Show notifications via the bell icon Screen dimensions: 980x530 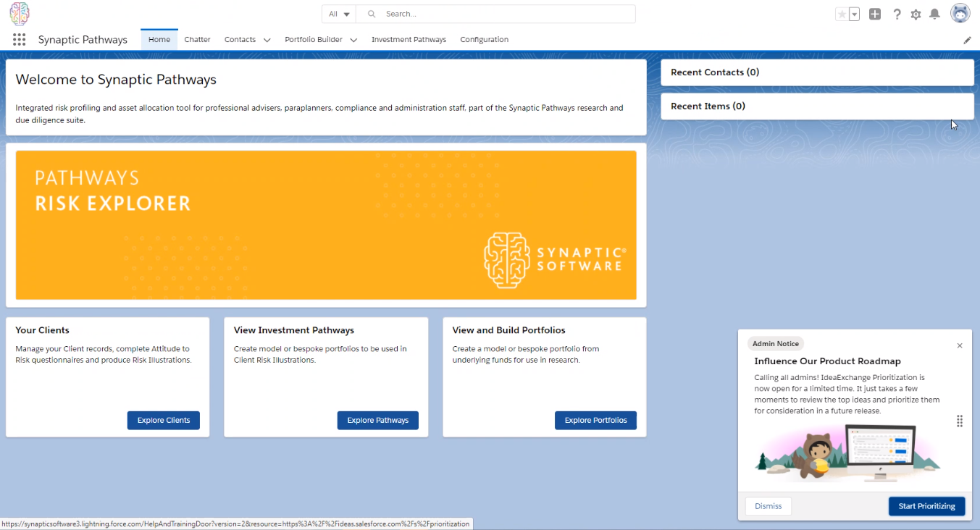point(935,14)
